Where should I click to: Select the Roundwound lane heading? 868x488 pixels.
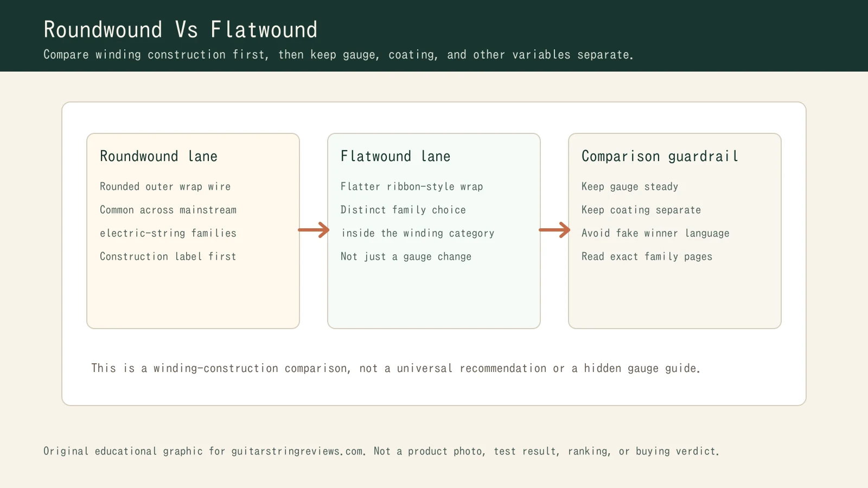(x=158, y=156)
